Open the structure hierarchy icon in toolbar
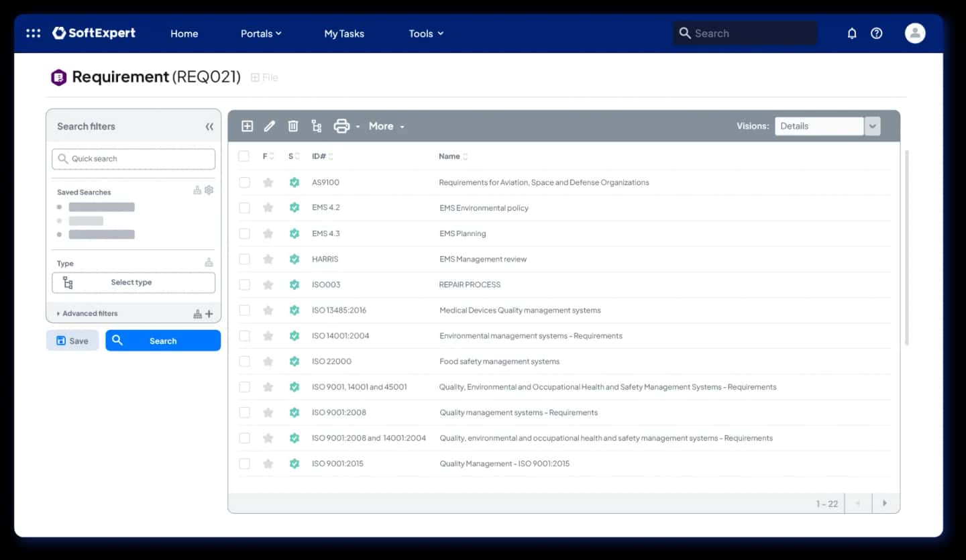 click(317, 126)
